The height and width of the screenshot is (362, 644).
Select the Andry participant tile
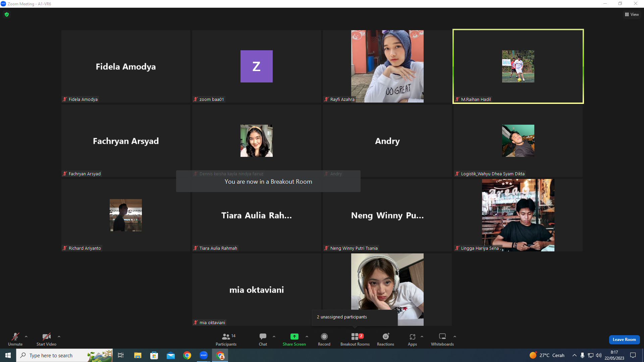(x=387, y=141)
